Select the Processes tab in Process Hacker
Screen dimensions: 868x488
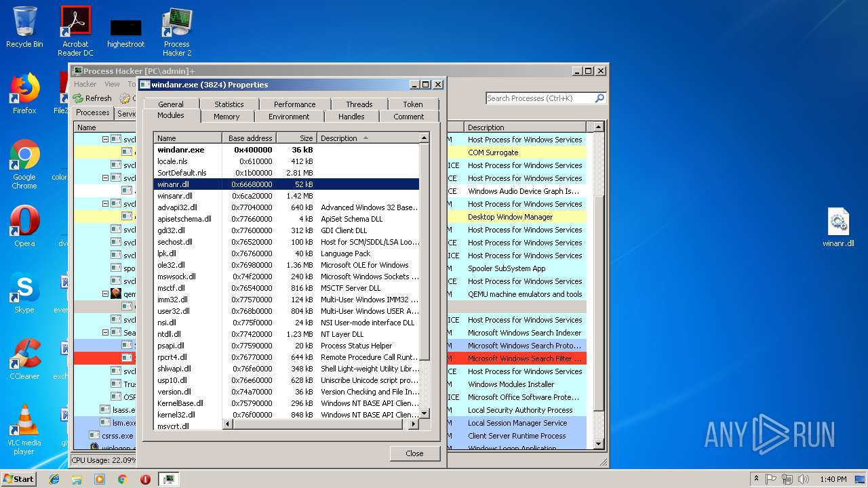(93, 113)
